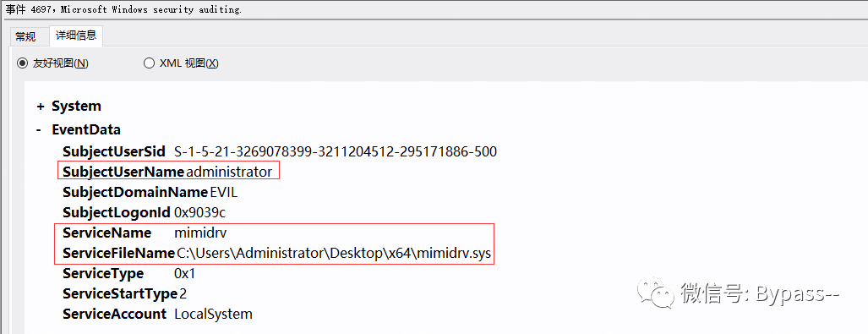Screen dimensions: 868x334
Task: Choose the XML 视图 radio option
Action: point(149,63)
